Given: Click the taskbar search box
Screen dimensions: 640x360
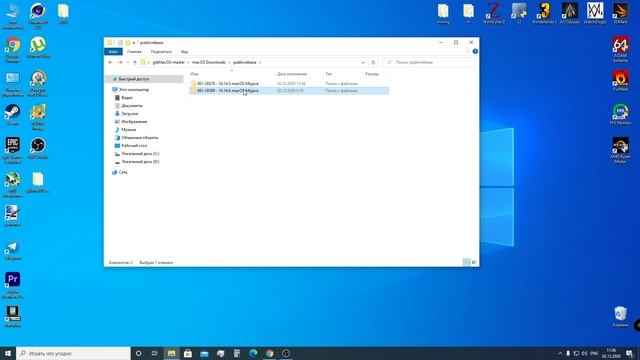Looking at the screenshot, I should (x=73, y=353).
